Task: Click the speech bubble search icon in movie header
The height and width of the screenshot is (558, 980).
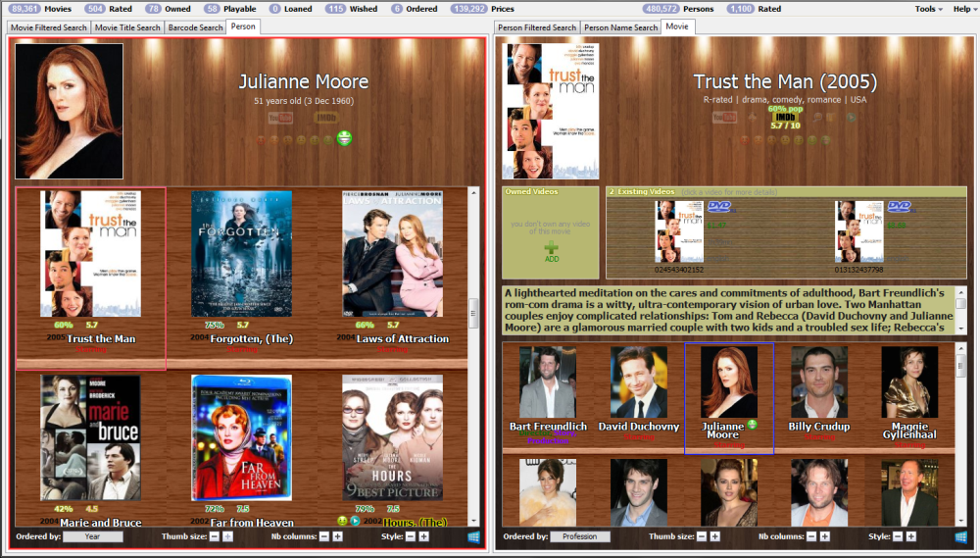Action: 817,117
